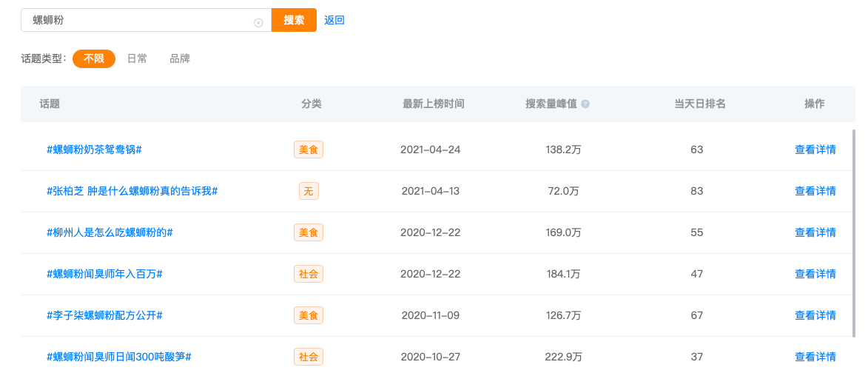Clear the search field with the x icon

tap(258, 23)
